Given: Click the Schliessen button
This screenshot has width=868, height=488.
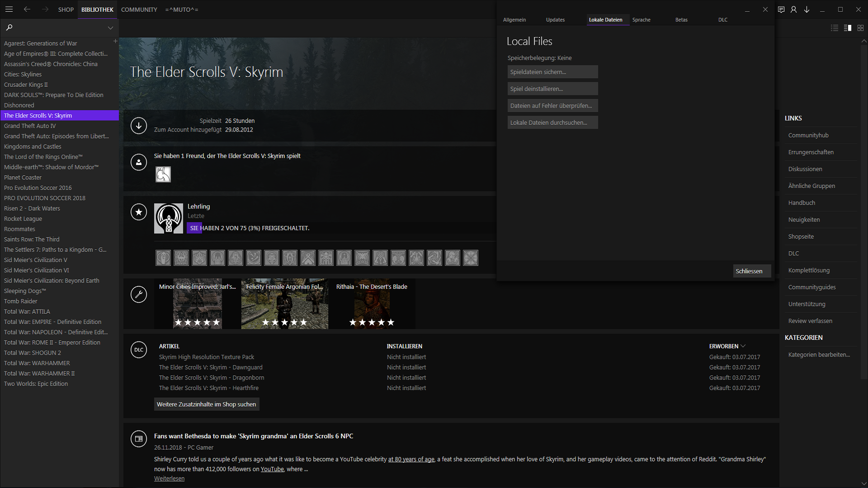Looking at the screenshot, I should tap(751, 271).
